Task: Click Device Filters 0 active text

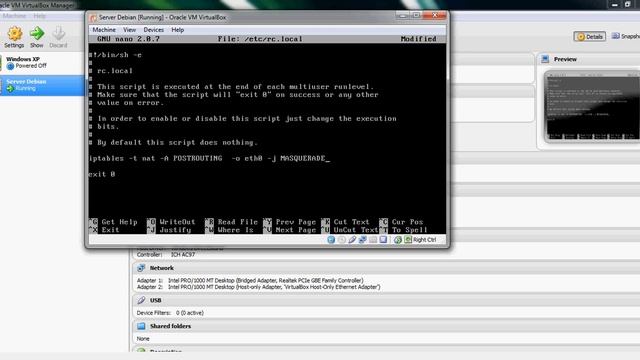Action: tap(170, 313)
